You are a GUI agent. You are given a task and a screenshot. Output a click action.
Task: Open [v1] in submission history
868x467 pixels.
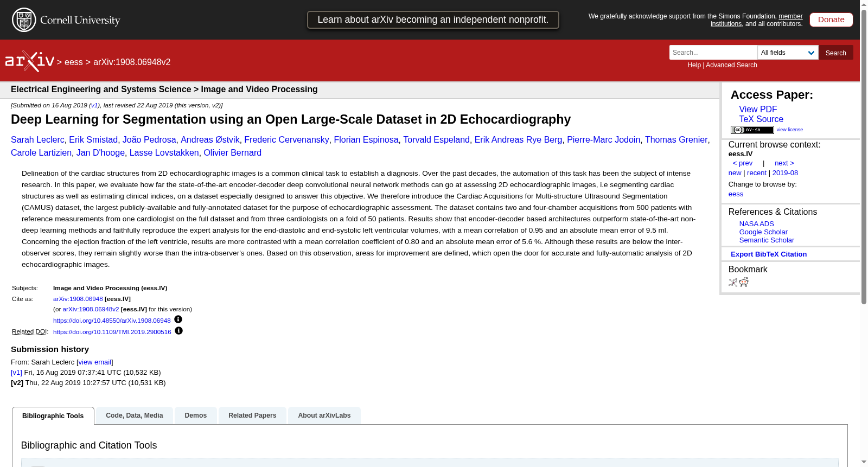(16, 373)
